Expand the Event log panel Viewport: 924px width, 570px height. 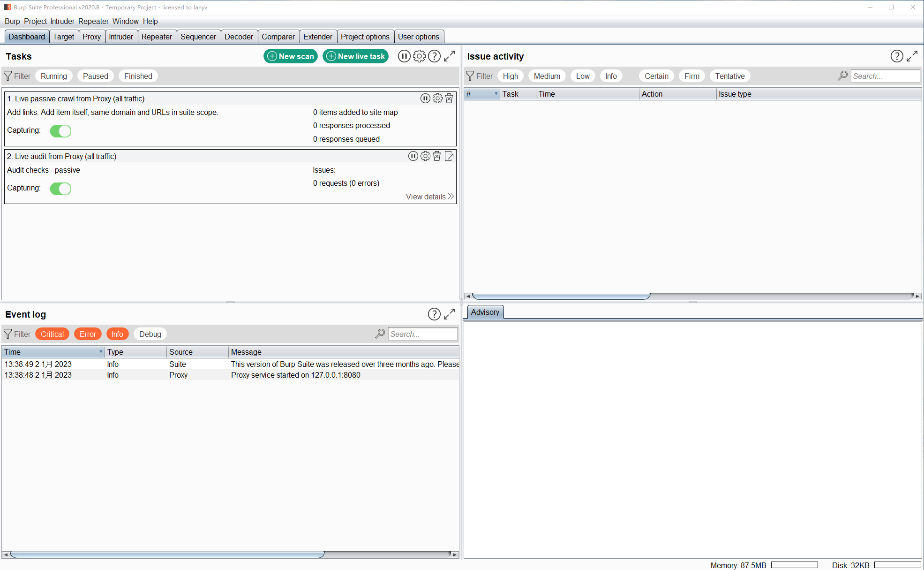(x=450, y=314)
